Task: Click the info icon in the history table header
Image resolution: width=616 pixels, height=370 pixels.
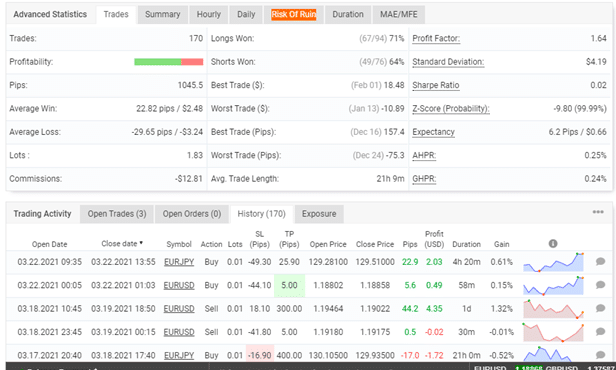Action: [553, 244]
